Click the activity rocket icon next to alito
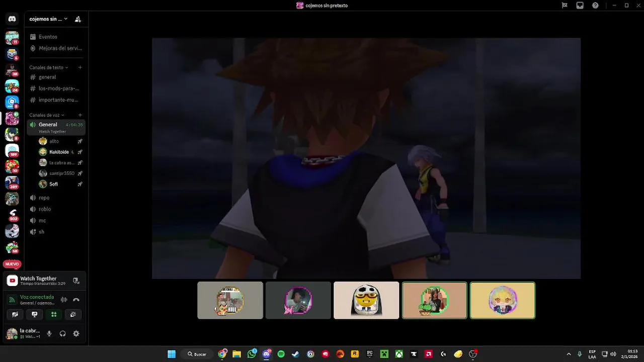Screen dimensions: 644x362 tap(80, 141)
